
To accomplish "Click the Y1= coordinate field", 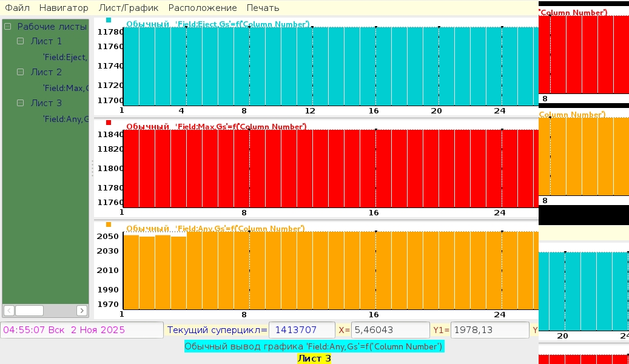I will (489, 330).
